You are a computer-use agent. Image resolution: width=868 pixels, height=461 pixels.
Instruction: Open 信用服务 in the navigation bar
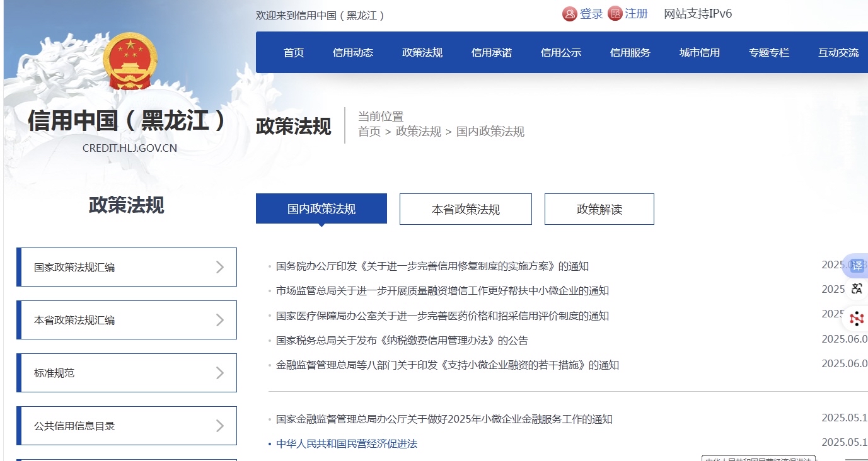630,53
